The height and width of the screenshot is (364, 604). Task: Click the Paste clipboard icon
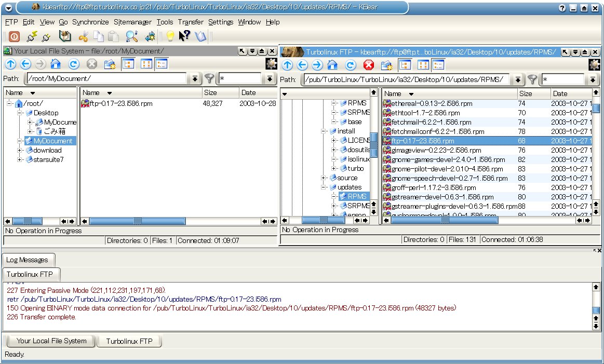113,36
